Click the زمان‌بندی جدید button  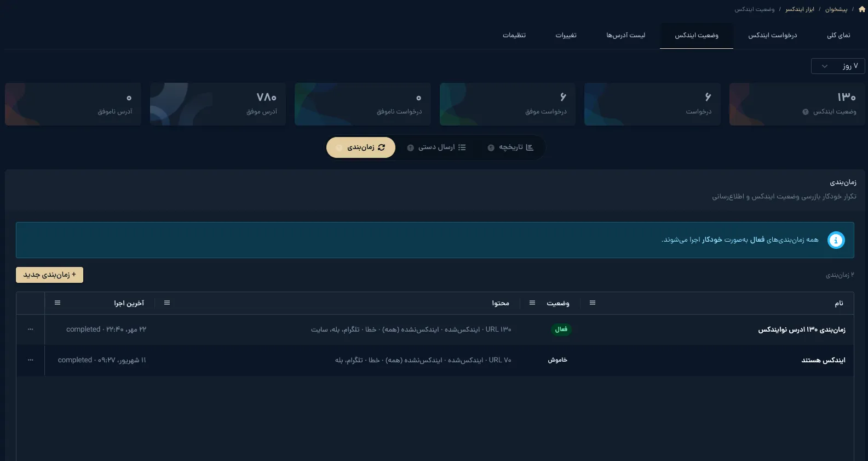click(49, 275)
